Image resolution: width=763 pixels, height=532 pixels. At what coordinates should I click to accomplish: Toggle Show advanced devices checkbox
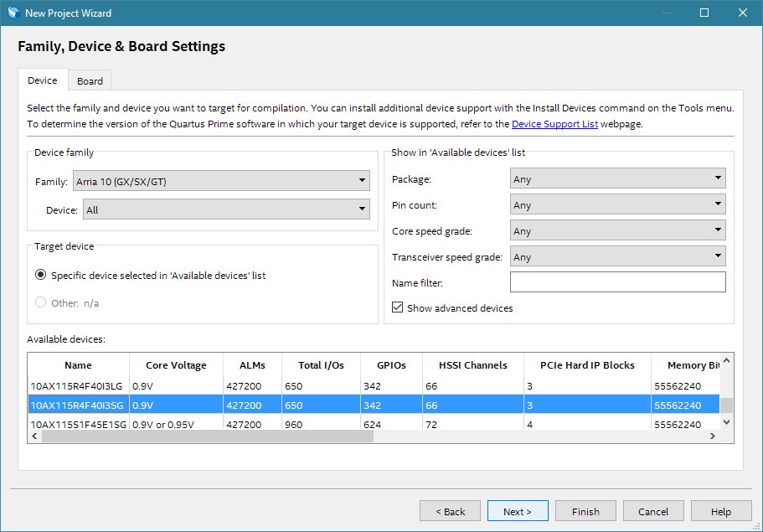point(398,307)
